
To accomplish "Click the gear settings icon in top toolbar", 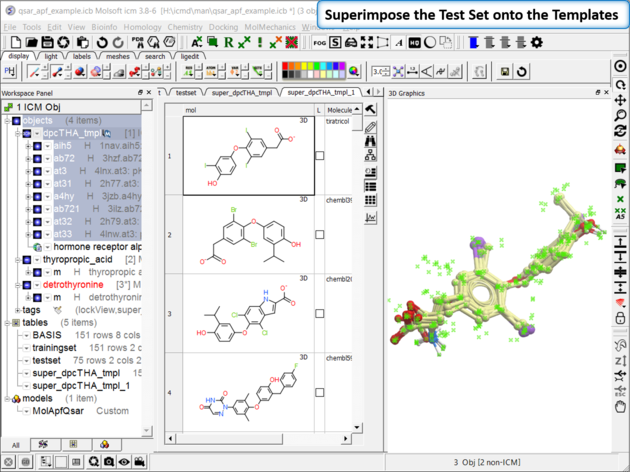I will coord(537,43).
